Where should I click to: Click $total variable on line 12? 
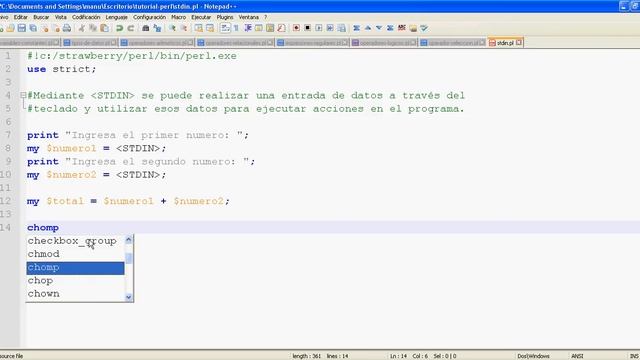point(64,201)
